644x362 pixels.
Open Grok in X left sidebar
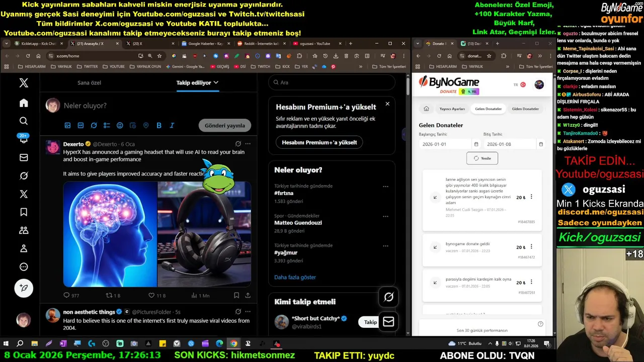[x=24, y=175]
